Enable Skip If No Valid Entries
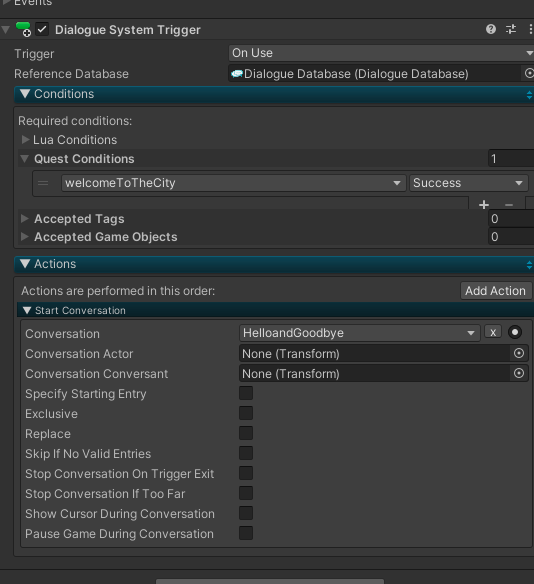Image resolution: width=534 pixels, height=584 pixels. [246, 453]
